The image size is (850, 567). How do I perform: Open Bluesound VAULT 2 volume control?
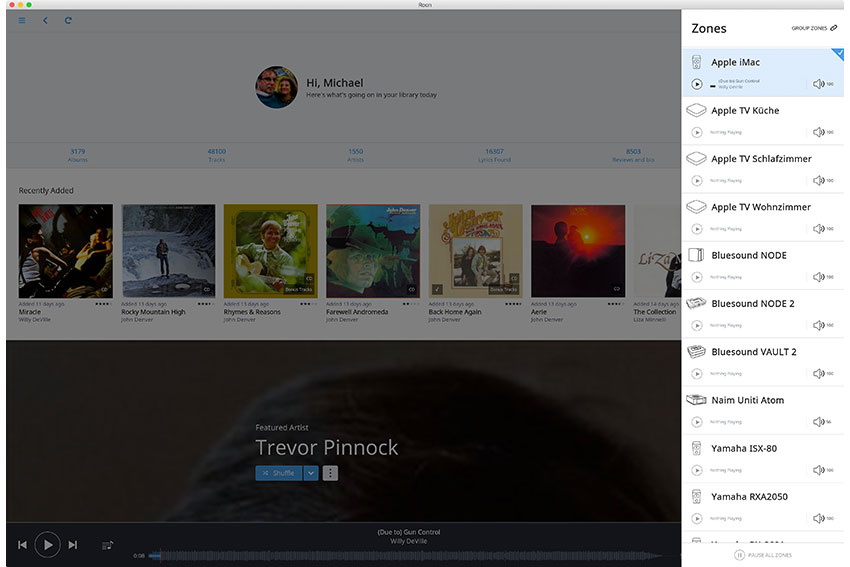click(x=819, y=373)
